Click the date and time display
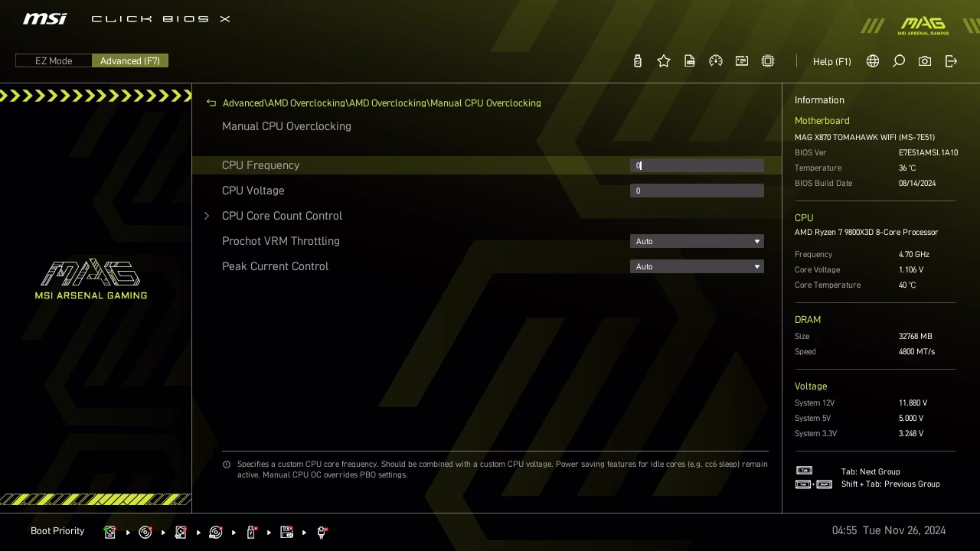Screen dimensions: 980x551 pos(889,530)
